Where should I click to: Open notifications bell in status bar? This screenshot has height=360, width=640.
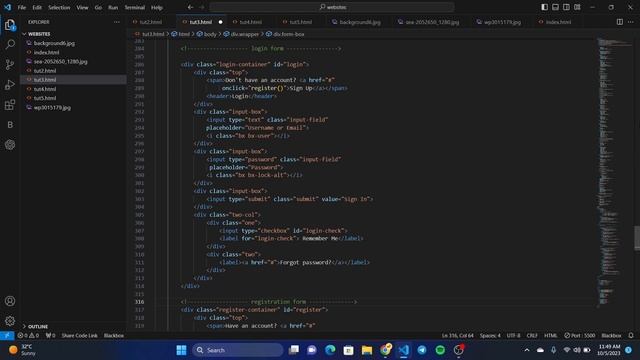(x=631, y=336)
